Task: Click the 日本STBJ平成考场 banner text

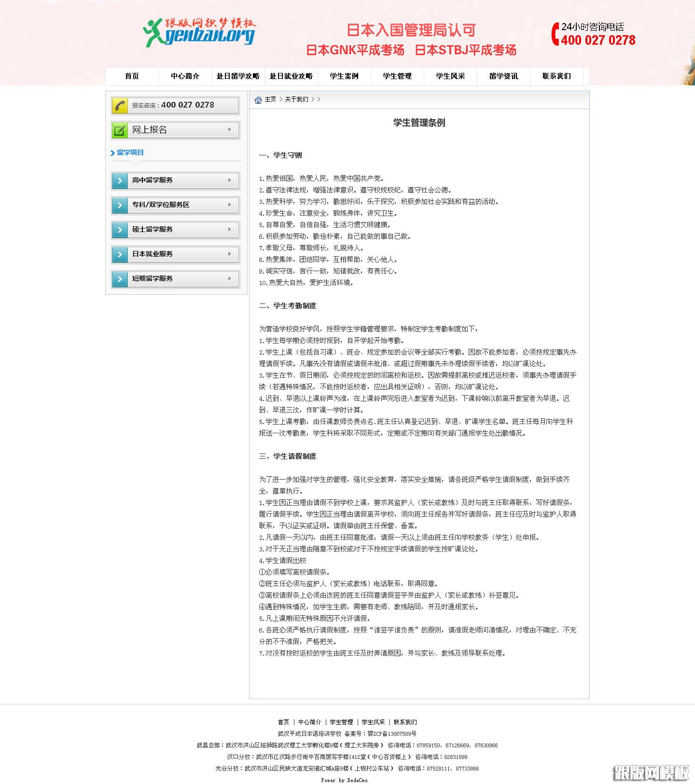Action: [x=465, y=50]
